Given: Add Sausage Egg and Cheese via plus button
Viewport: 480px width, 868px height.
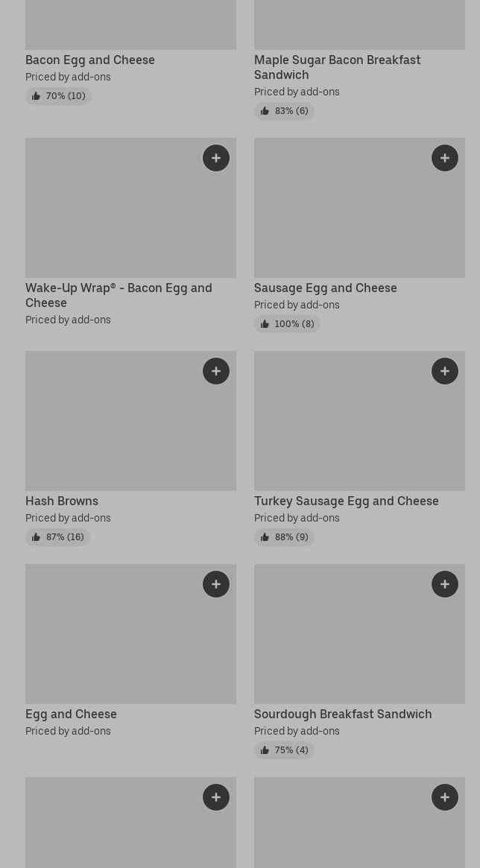Looking at the screenshot, I should tap(444, 158).
